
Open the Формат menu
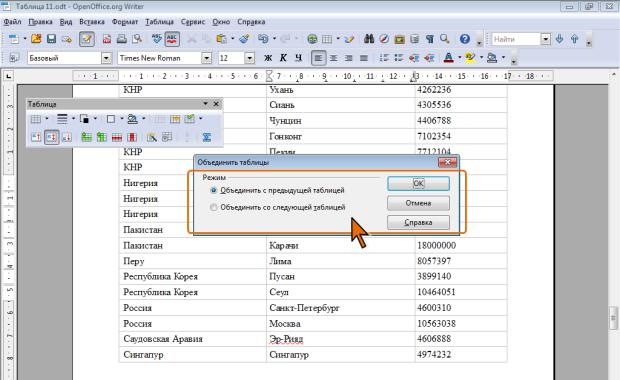tap(125, 22)
